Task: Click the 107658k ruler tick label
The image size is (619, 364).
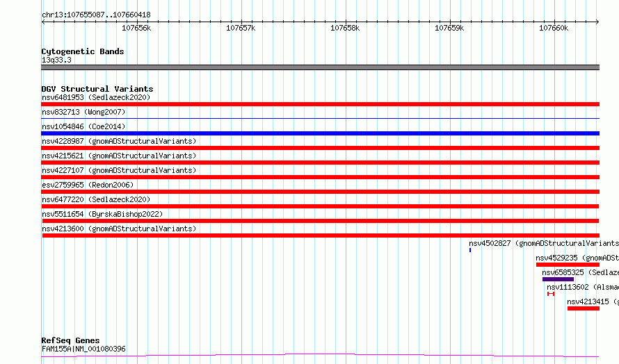Action: point(345,28)
